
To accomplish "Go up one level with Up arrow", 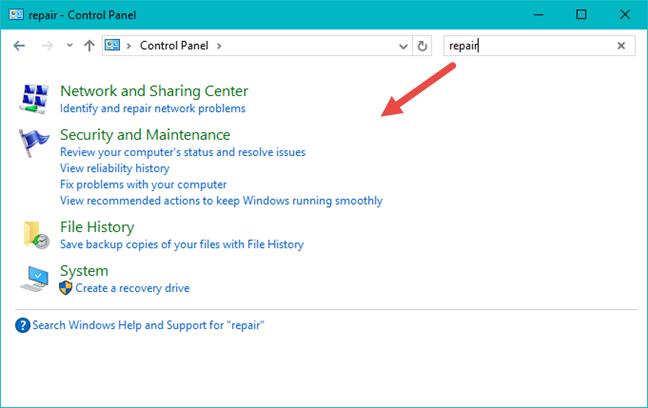I will 90,46.
